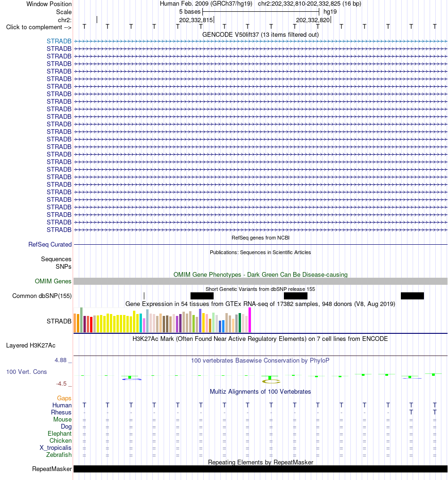Screen dimensions: 448x480
Task: Click the 202,332,815 ruler coordinate
Action: (196, 20)
